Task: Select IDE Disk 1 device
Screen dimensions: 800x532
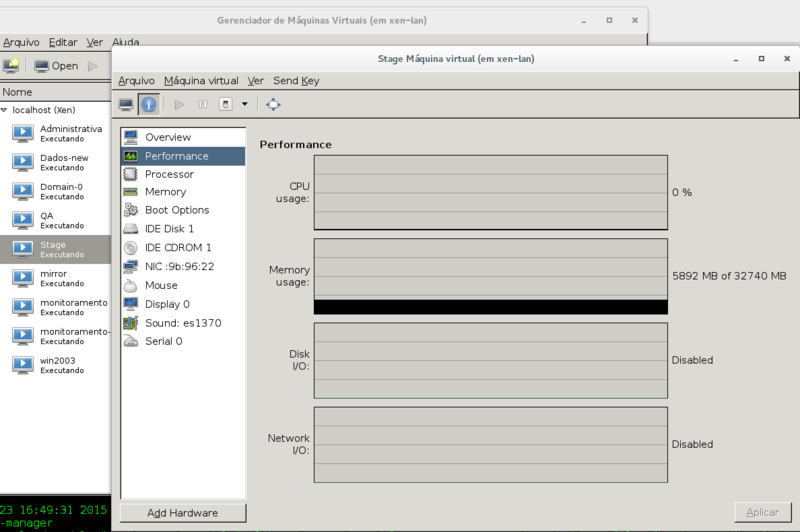Action: pyautogui.click(x=183, y=229)
